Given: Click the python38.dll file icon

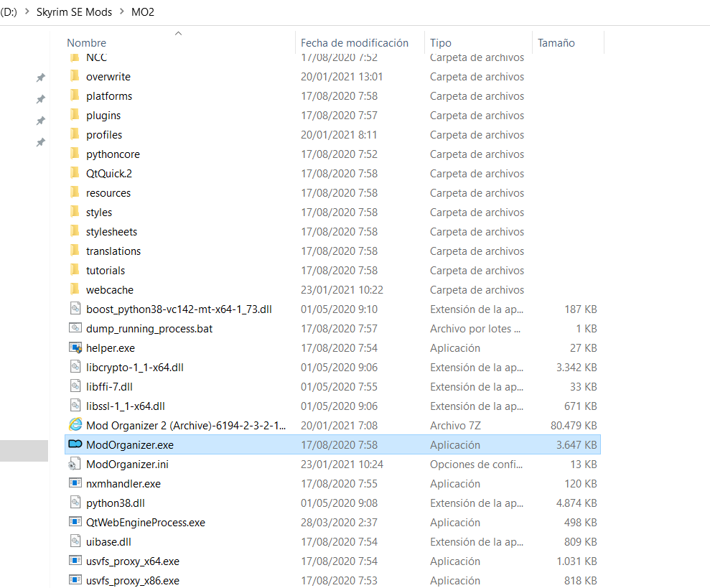Looking at the screenshot, I should coord(75,503).
